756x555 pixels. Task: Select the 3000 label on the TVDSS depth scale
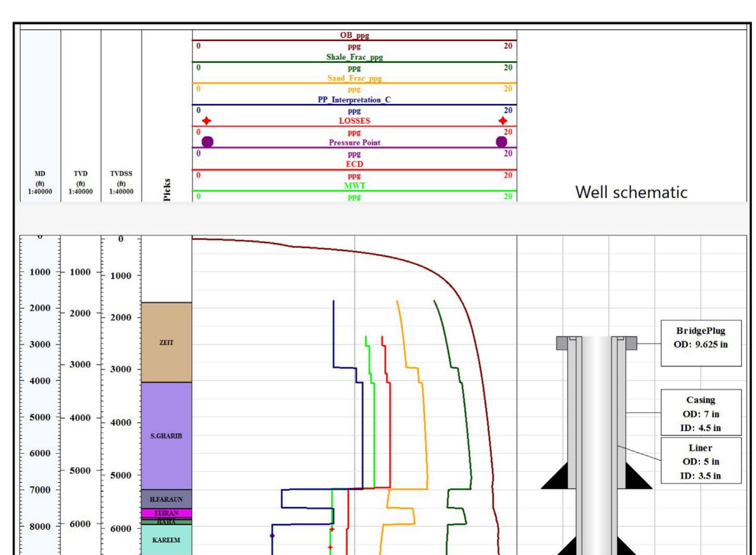pyautogui.click(x=121, y=369)
